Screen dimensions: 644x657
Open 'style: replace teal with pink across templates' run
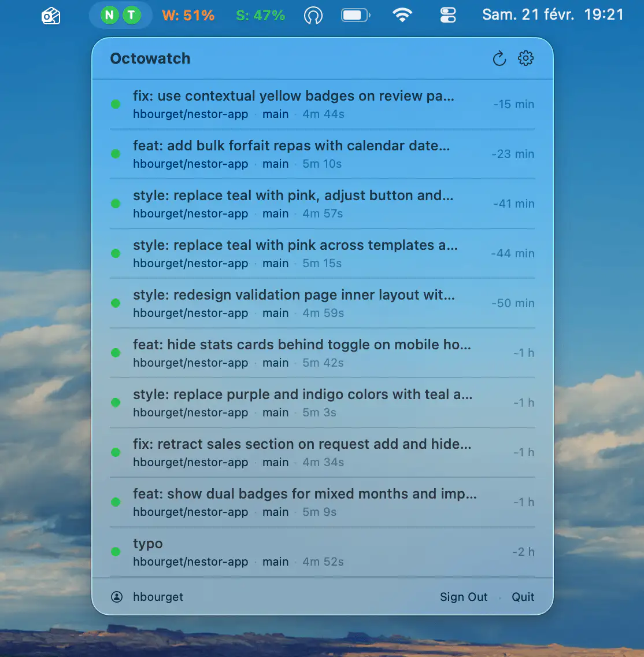[x=323, y=253]
